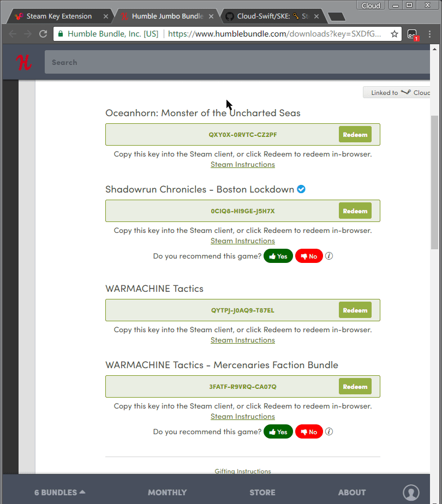Click the Humble Bundle logo icon
Image resolution: width=442 pixels, height=504 pixels.
[23, 63]
